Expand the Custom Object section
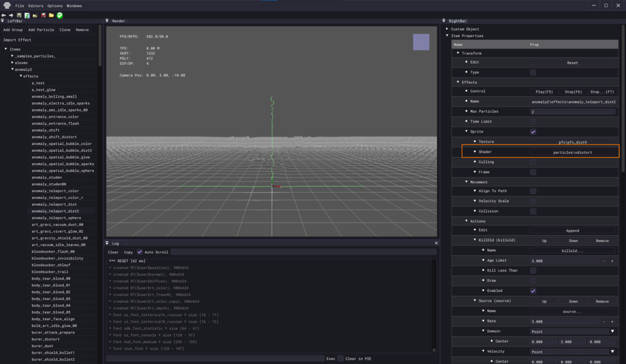Viewport: 626px width, 364px height. pyautogui.click(x=447, y=29)
